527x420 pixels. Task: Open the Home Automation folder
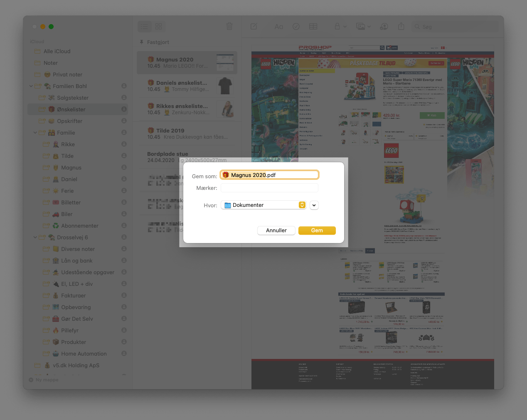78,354
